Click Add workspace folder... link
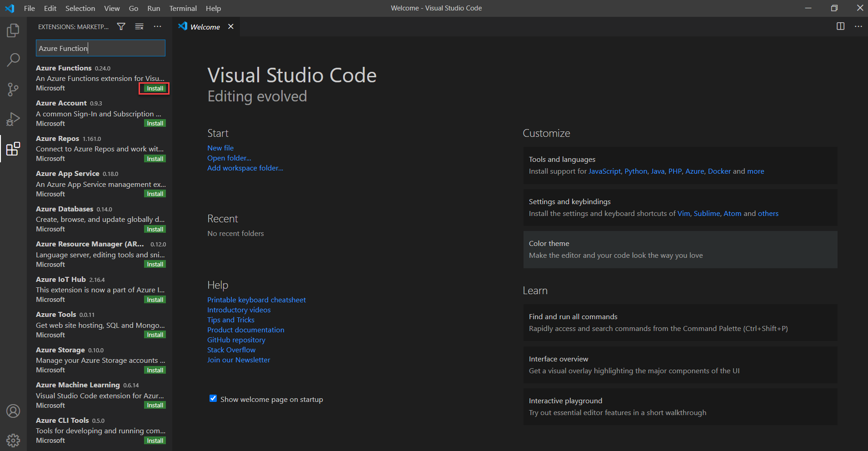Image resolution: width=868 pixels, height=451 pixels. click(245, 168)
